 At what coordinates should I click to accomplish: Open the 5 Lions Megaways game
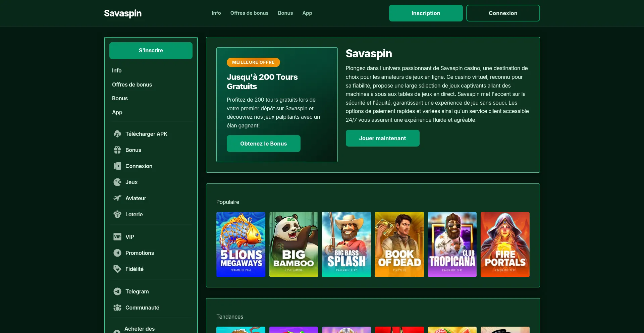(x=241, y=244)
